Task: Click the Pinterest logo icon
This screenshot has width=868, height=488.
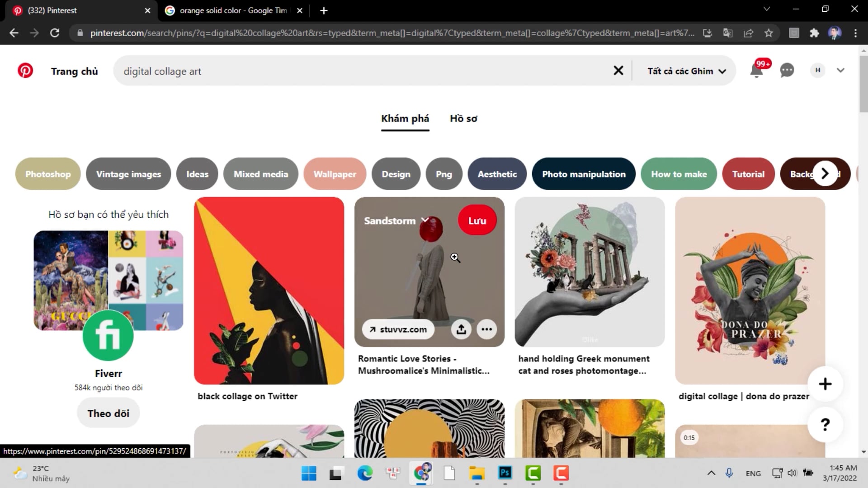Action: [25, 71]
